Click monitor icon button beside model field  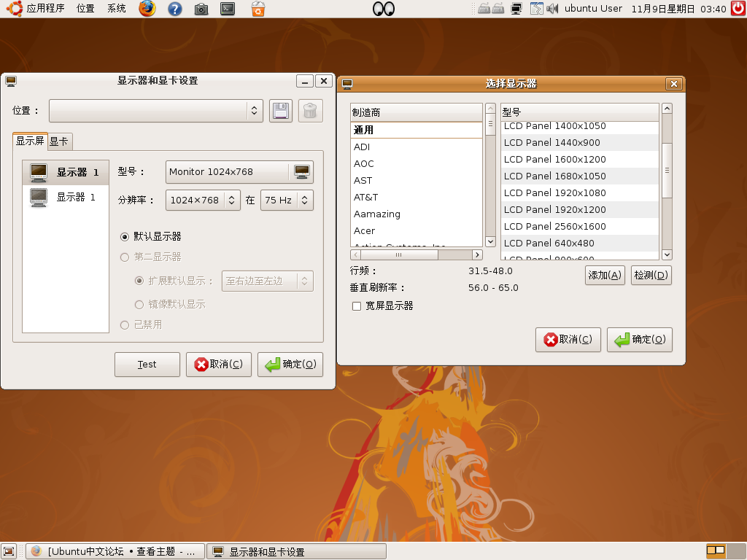coord(301,172)
